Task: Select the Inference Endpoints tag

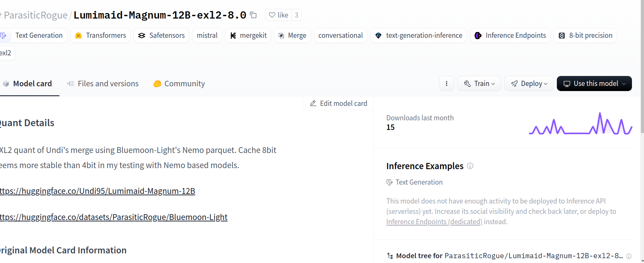Action: (510, 35)
